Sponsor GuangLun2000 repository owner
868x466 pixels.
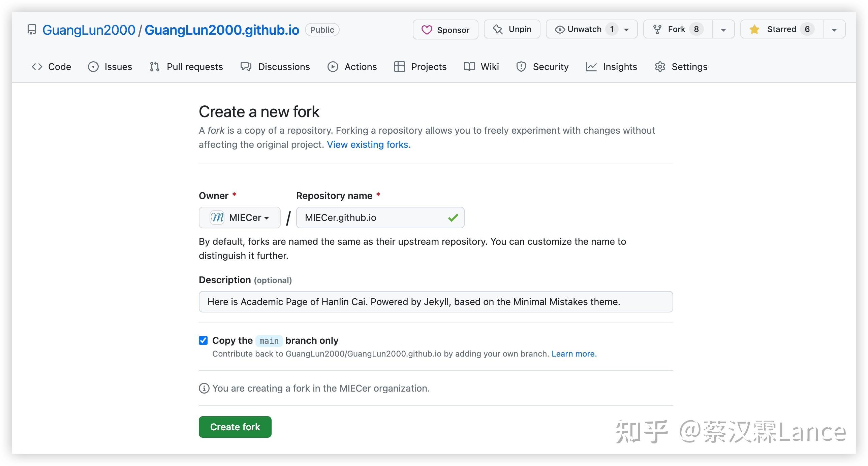(445, 29)
